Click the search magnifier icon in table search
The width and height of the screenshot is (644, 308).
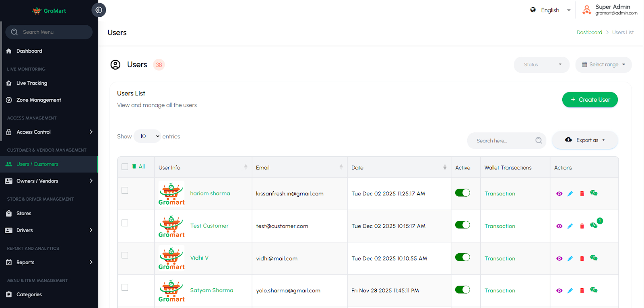[x=539, y=140]
